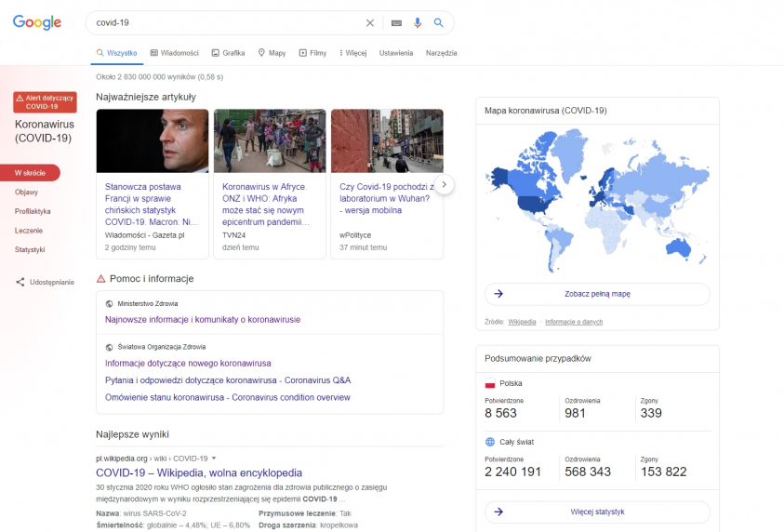This screenshot has width=784, height=532.
Task: Click TVN24 source label
Action: tap(234, 235)
